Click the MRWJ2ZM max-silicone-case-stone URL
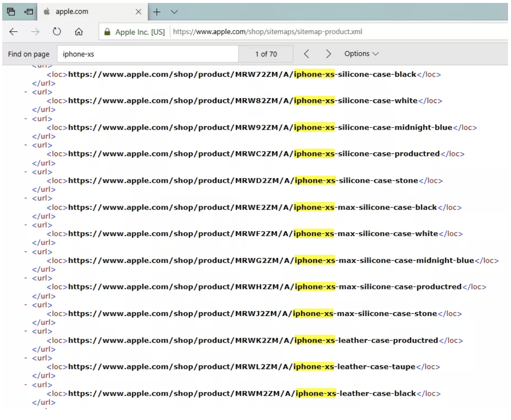Image resolution: width=511 pixels, height=420 pixels. (253, 314)
